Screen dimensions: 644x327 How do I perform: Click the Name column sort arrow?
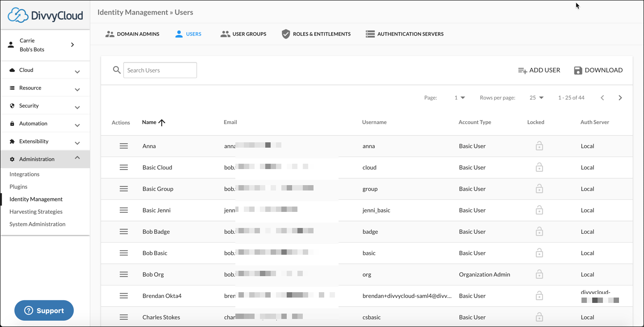coord(162,122)
